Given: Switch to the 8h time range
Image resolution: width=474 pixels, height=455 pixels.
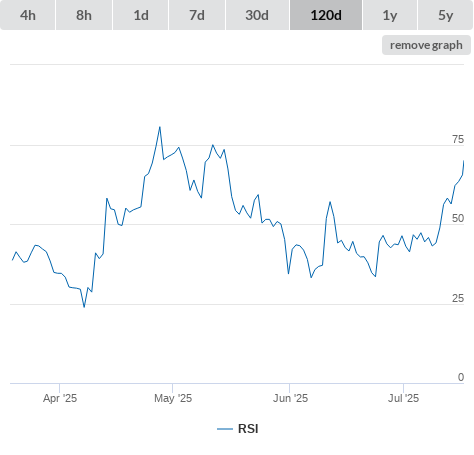Looking at the screenshot, I should tap(84, 15).
